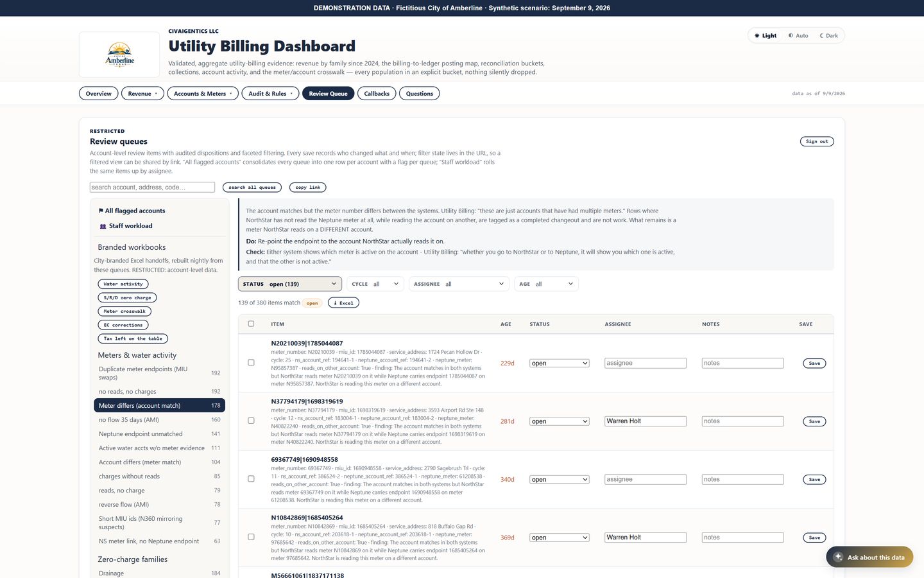Click the flag icon beside All flagged accounts
The width and height of the screenshot is (924, 578).
click(x=101, y=211)
